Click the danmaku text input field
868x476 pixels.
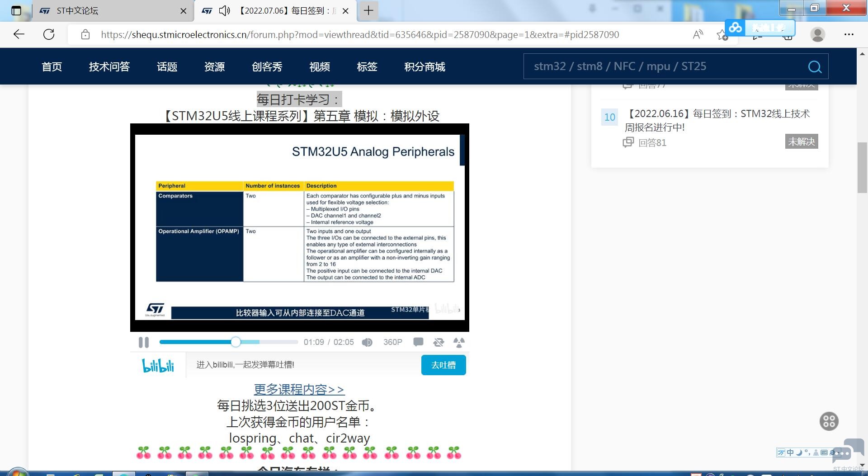304,365
